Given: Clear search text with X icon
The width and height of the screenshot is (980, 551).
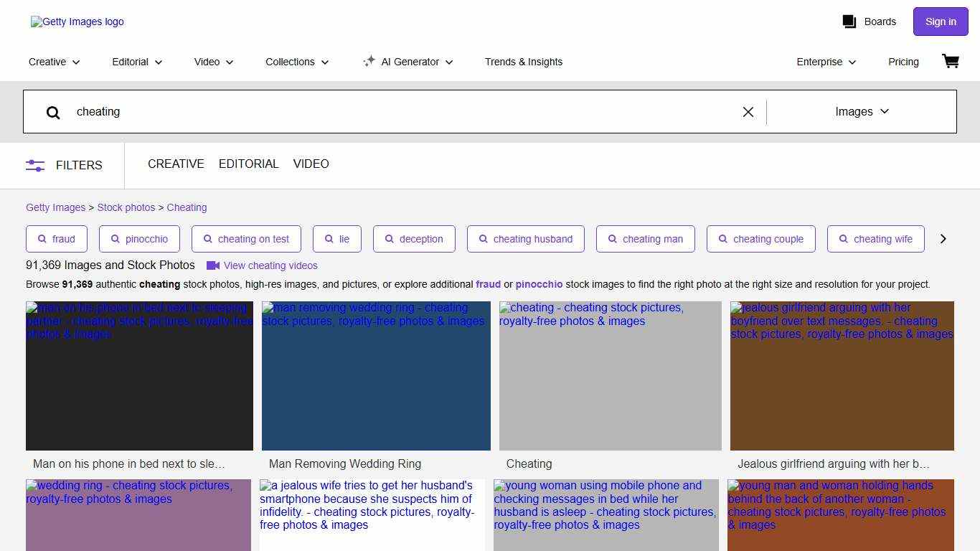Looking at the screenshot, I should (x=748, y=112).
